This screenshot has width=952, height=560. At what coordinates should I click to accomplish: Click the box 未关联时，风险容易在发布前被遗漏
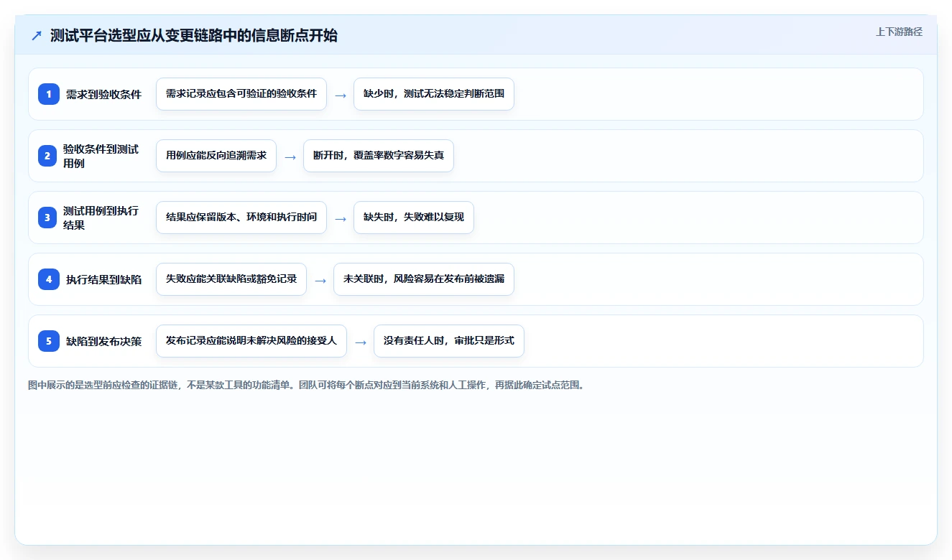tap(424, 279)
